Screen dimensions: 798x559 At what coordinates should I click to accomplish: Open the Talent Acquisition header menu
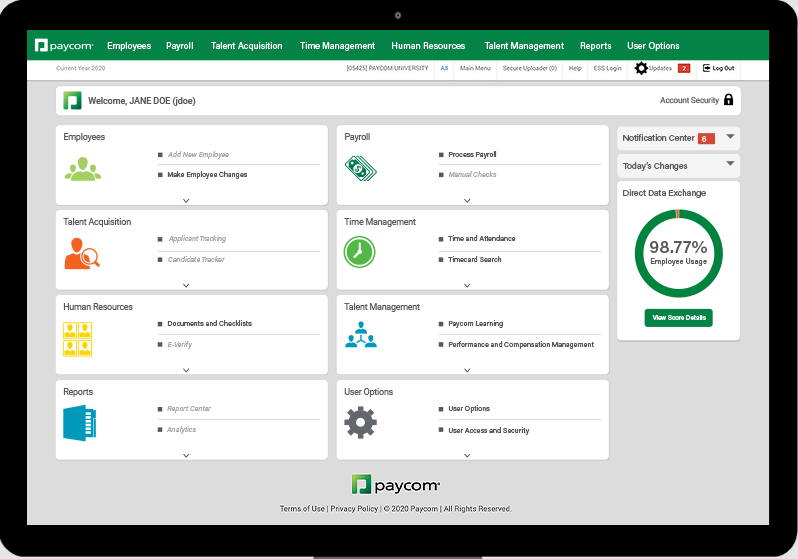(246, 46)
